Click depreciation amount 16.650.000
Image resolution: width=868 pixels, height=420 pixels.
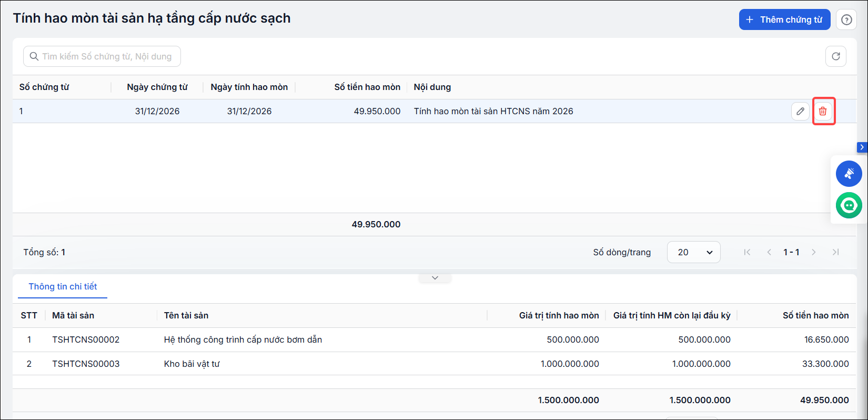click(x=826, y=339)
